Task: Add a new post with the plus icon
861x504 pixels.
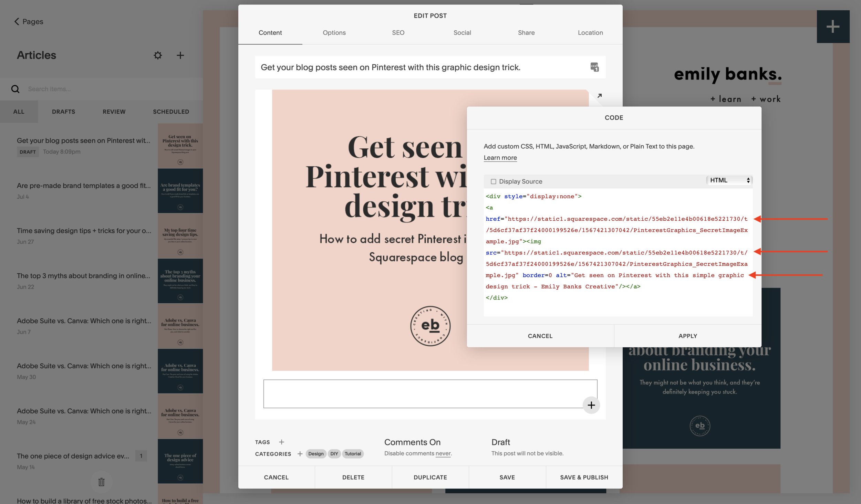Action: pyautogui.click(x=180, y=55)
